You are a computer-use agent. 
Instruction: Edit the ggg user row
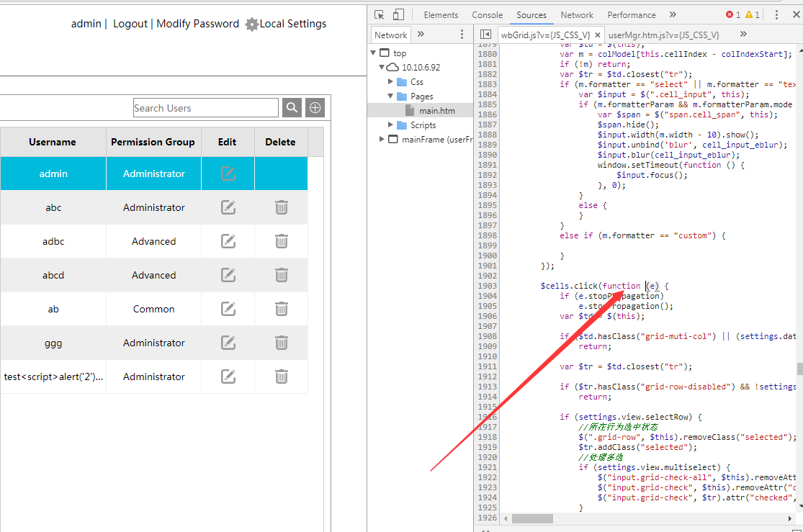228,343
